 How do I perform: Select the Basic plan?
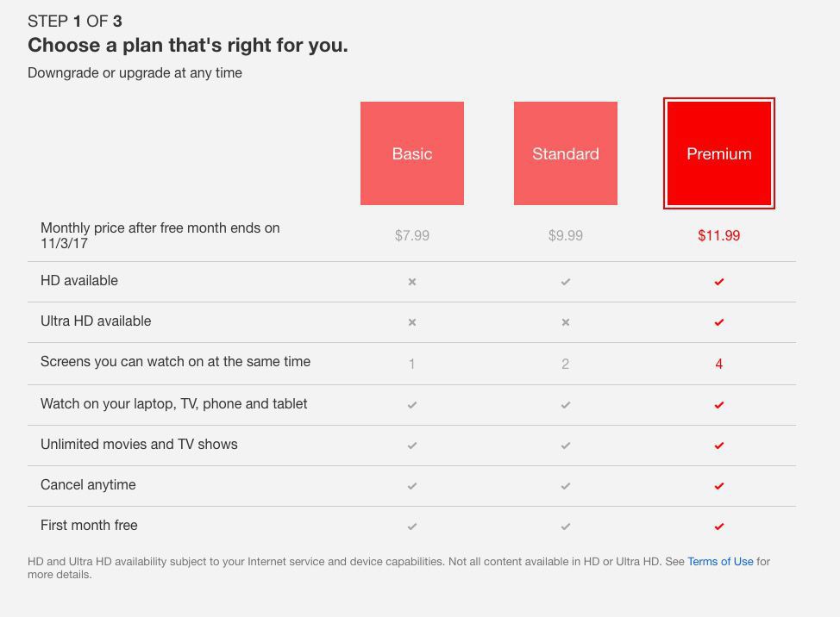click(412, 153)
